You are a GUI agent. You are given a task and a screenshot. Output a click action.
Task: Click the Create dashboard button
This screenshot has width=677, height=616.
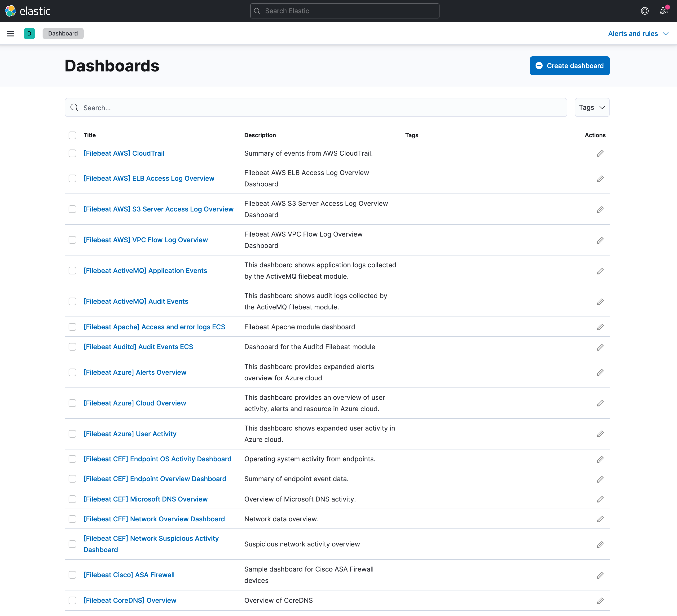(x=569, y=66)
